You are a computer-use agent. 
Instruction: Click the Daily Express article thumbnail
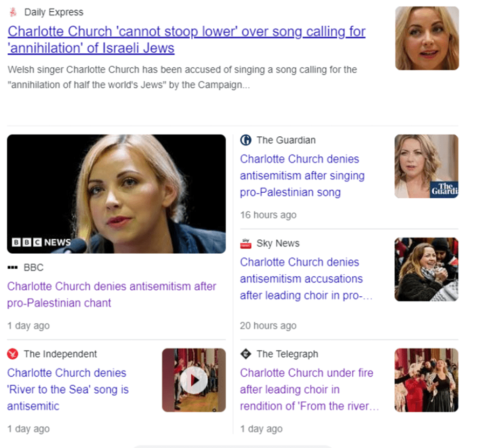(x=427, y=38)
